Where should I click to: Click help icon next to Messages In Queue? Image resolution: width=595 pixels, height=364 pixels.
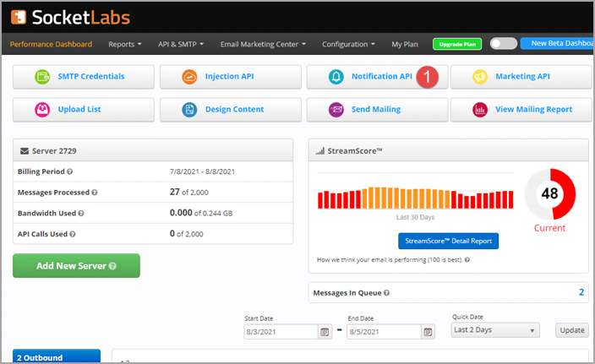(386, 293)
